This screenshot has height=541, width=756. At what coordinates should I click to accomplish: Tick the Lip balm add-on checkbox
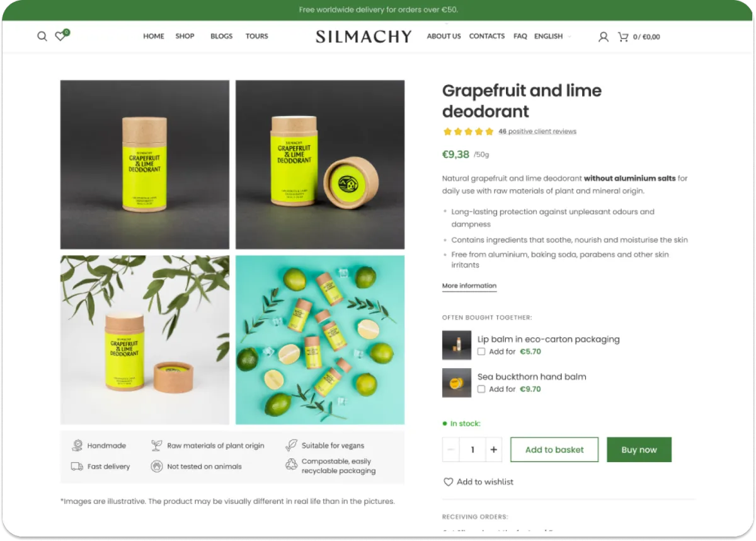481,352
